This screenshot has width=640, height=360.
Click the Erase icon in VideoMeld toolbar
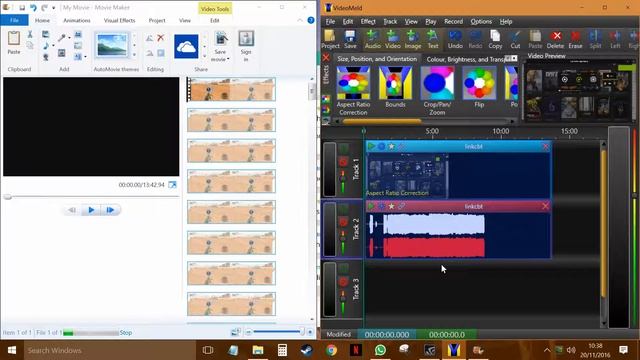tap(575, 39)
